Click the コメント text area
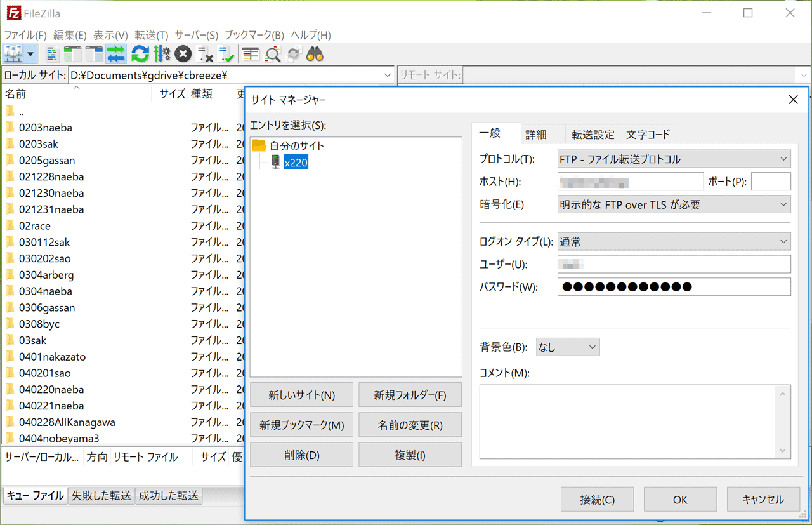The image size is (812, 525). pos(628,422)
